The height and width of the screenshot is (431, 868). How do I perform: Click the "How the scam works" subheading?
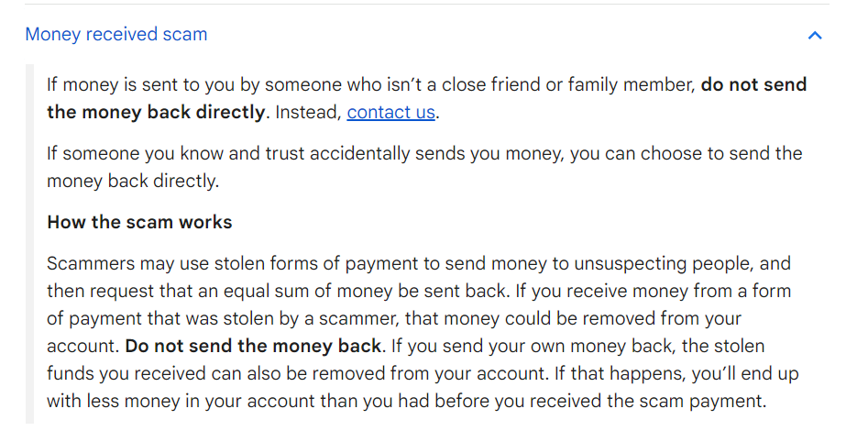139,222
